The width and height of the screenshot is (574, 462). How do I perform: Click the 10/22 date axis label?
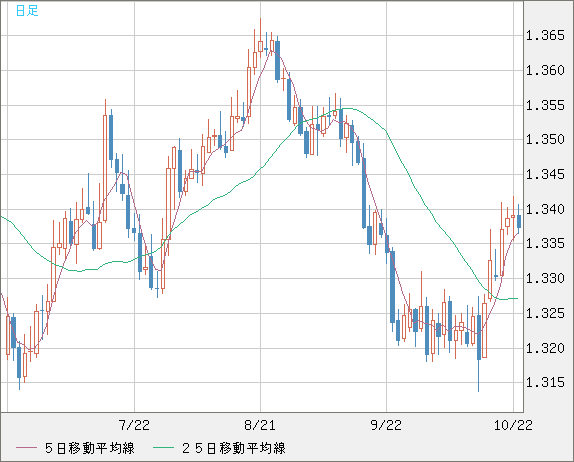click(x=513, y=425)
